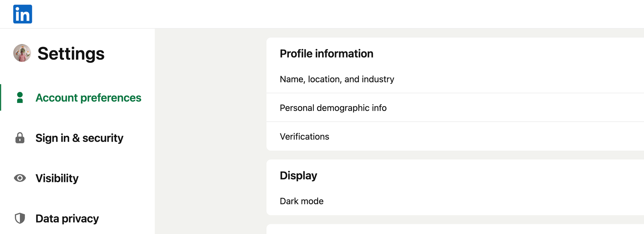Click the blank area right of Dark mode row
Screen dimensions: 644x234
coord(483,201)
